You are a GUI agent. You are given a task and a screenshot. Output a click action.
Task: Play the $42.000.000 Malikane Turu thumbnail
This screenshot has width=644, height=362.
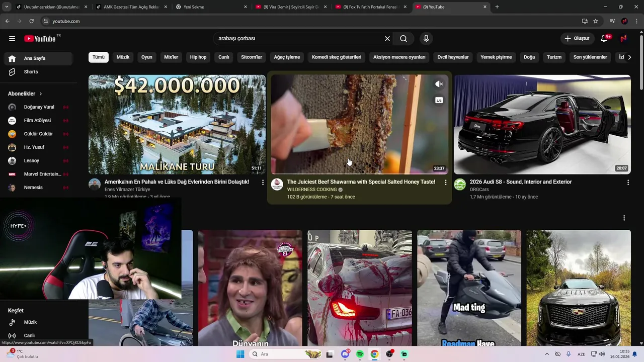pos(177,125)
